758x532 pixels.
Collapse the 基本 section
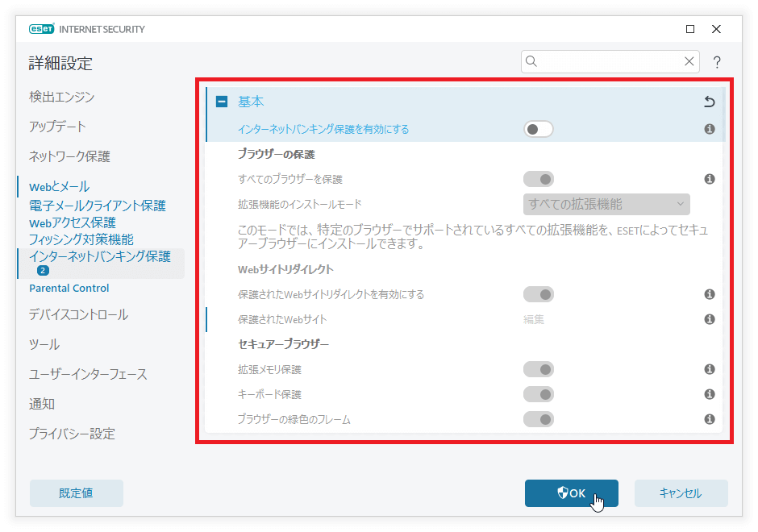(x=222, y=102)
